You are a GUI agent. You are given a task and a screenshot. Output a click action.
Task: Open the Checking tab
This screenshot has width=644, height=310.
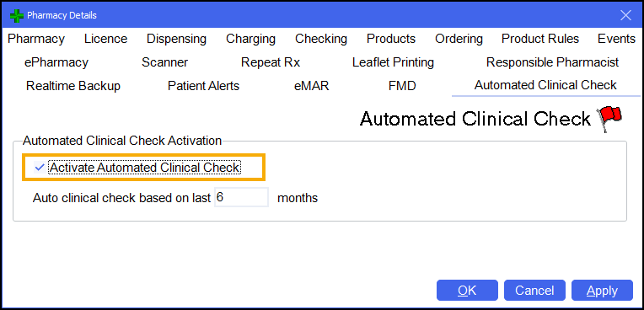pyautogui.click(x=321, y=39)
